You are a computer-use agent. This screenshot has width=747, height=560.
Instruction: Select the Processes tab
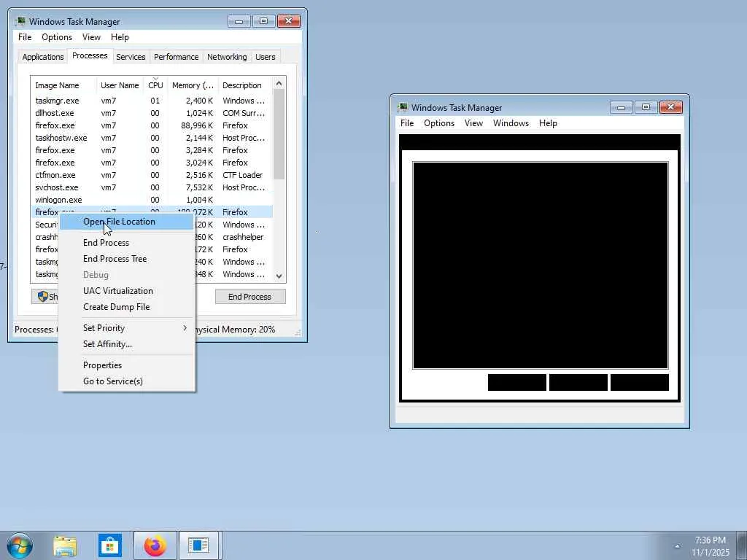(x=90, y=55)
